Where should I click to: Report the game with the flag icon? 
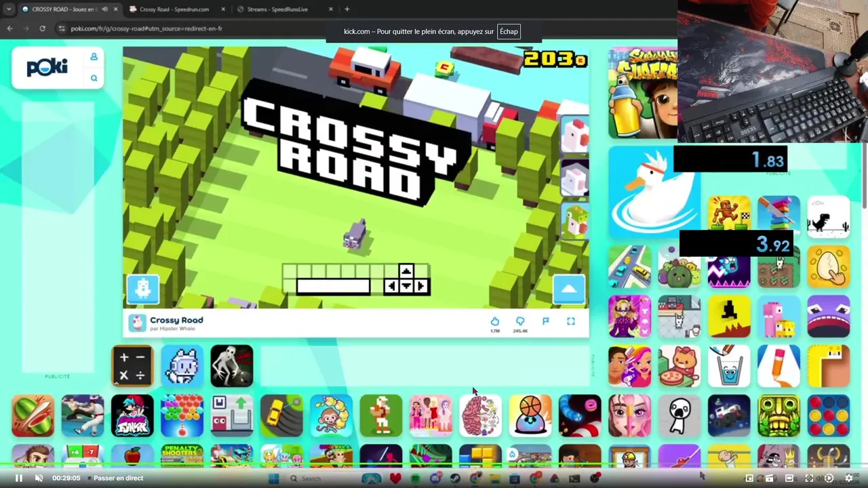(546, 321)
